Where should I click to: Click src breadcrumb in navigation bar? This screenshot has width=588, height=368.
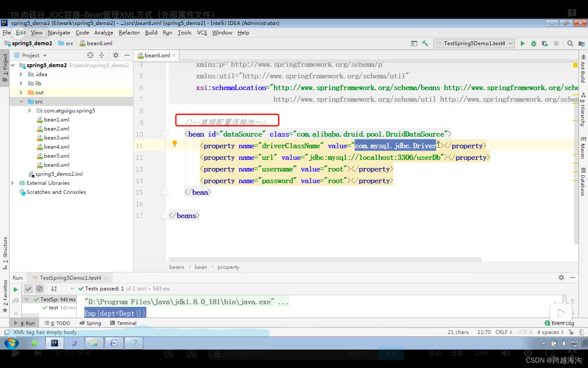(x=66, y=43)
